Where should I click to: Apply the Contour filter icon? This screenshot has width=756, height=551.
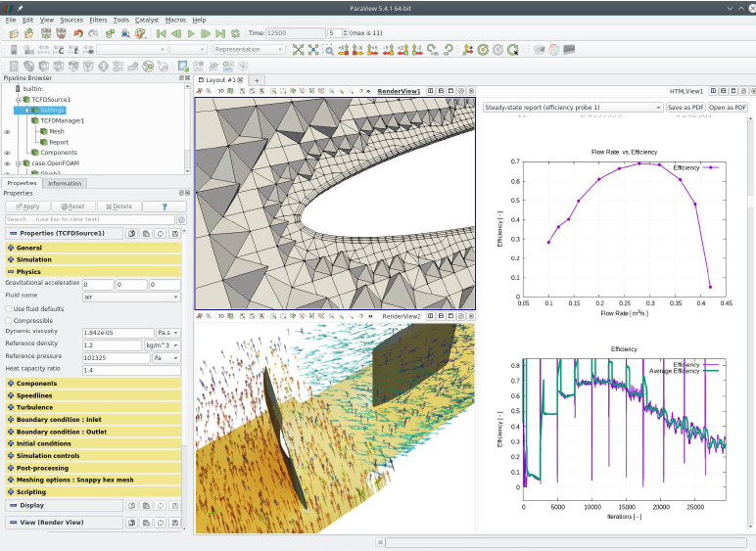pos(29,66)
